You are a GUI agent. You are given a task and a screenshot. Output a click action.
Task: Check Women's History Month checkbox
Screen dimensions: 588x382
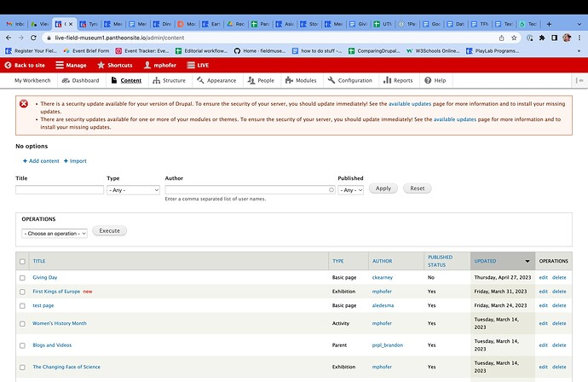[x=22, y=324]
